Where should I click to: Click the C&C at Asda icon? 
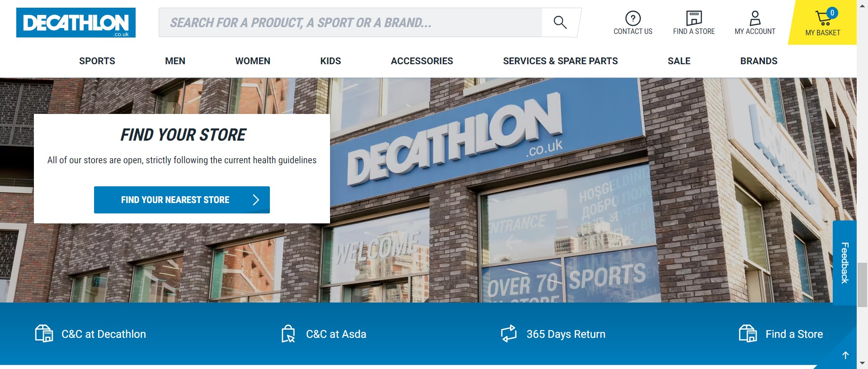click(288, 334)
